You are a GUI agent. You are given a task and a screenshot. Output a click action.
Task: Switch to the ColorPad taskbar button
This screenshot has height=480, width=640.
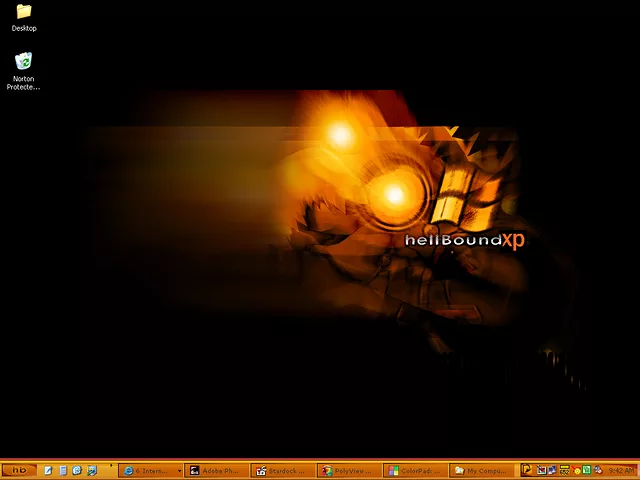tap(413, 470)
